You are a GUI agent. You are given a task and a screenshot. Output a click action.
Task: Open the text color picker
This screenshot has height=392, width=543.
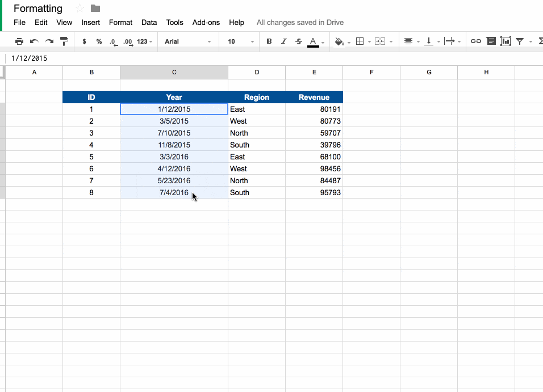[x=312, y=41]
